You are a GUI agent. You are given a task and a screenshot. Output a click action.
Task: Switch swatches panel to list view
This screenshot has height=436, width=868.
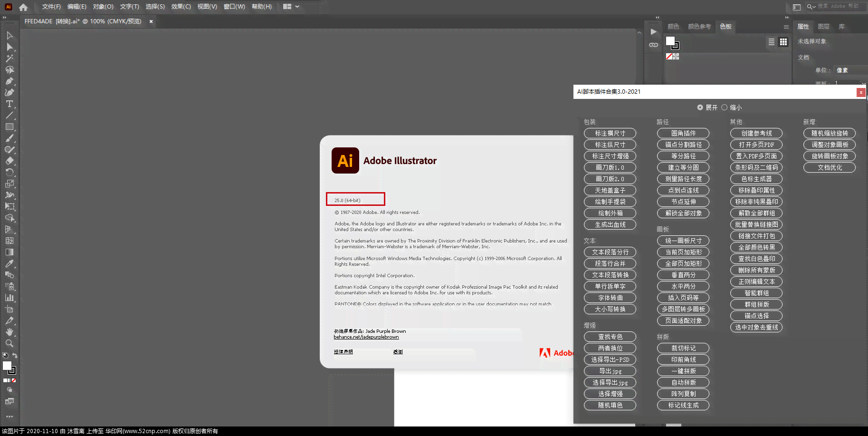coord(772,42)
